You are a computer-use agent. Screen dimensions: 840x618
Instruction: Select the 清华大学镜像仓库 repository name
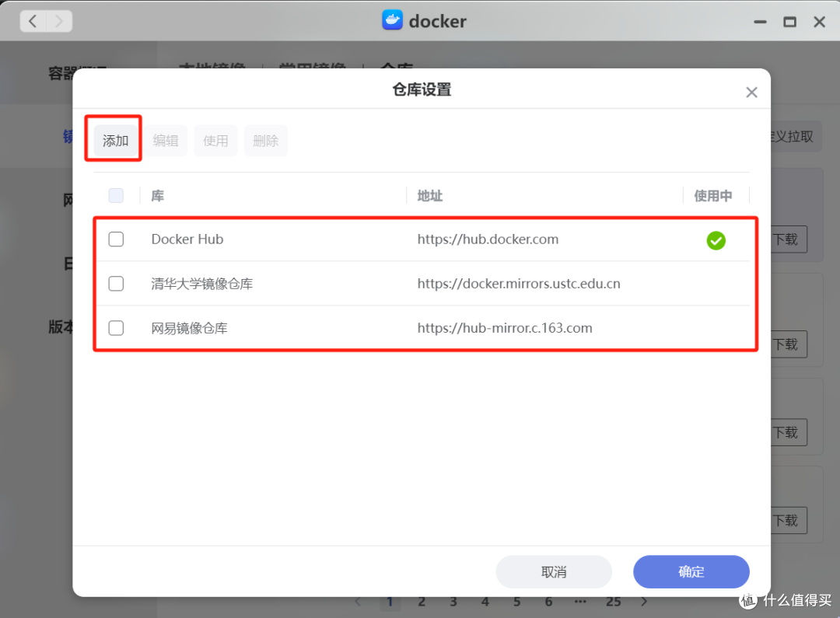coord(202,283)
